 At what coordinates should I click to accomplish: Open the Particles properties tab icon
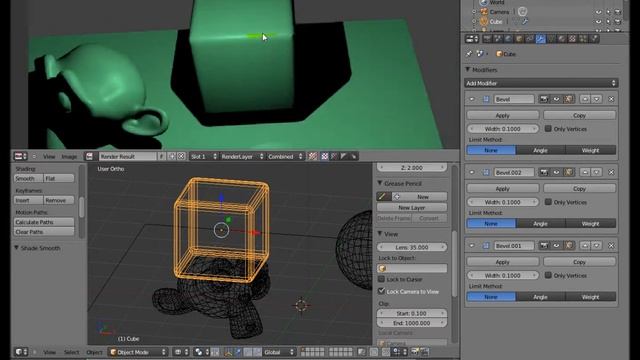coord(583,39)
